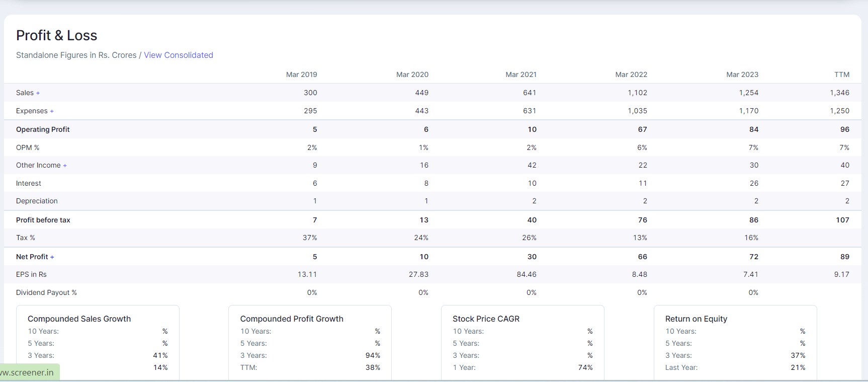Expand Net Profit plus icon

point(52,257)
